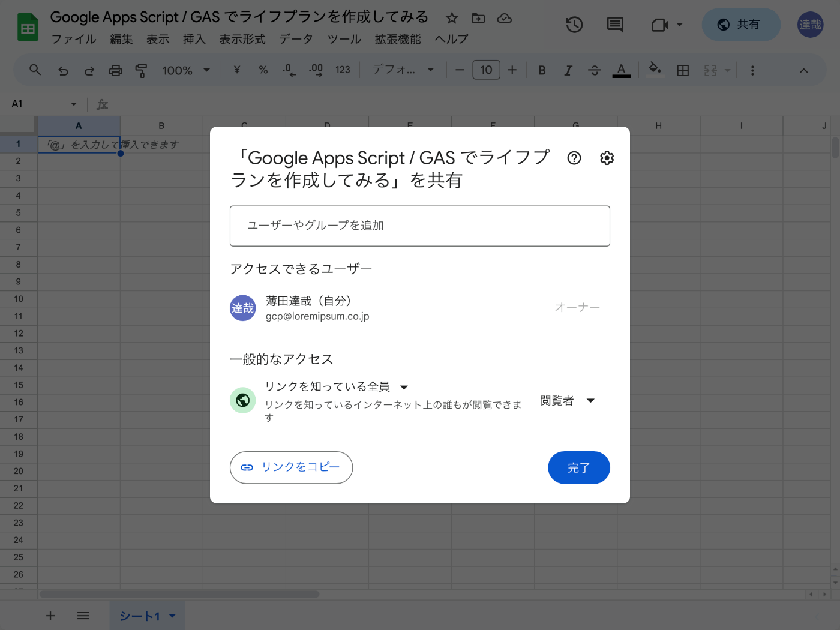Expand Meet call options arrow
The image size is (840, 630).
click(x=679, y=25)
